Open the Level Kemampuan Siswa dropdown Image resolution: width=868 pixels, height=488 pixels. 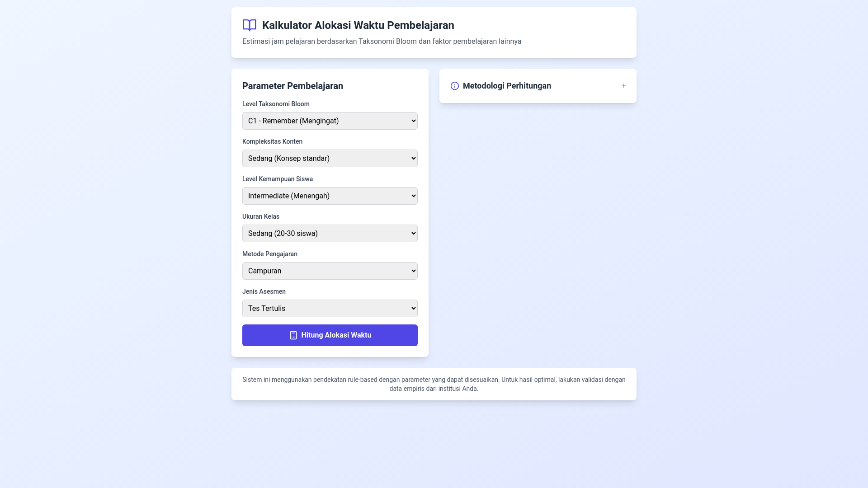(x=330, y=196)
